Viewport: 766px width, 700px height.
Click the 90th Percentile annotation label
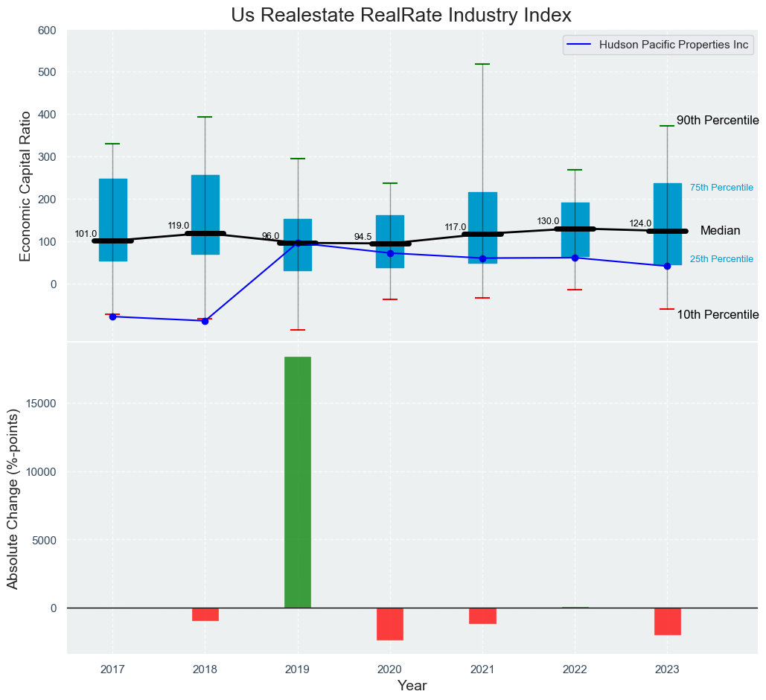click(x=717, y=121)
